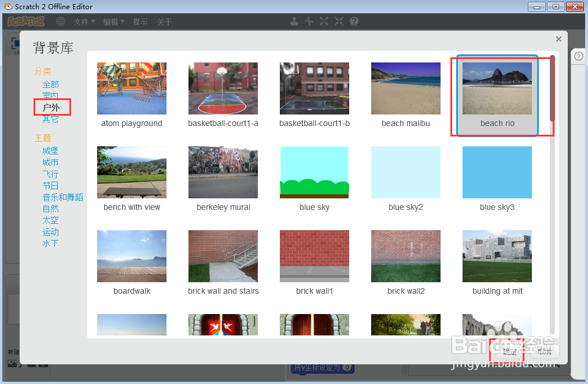Open the 关于 menu item
Viewport: 588px width, 384px height.
click(164, 22)
